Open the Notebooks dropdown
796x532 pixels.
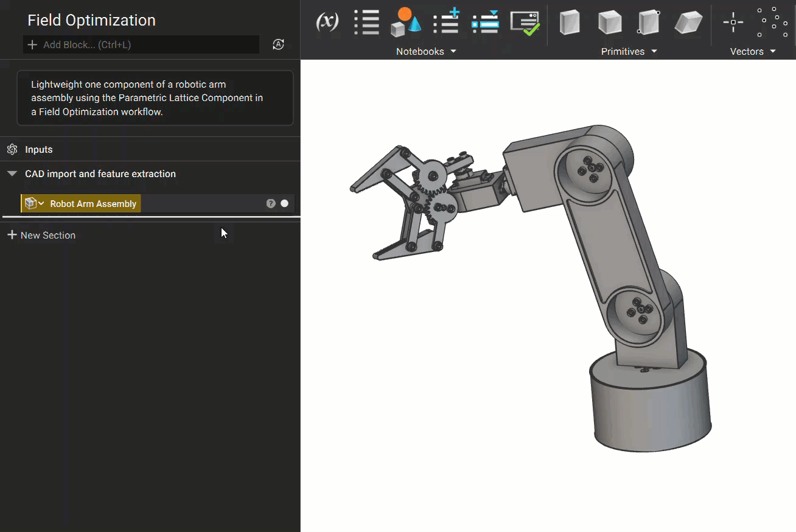point(426,52)
